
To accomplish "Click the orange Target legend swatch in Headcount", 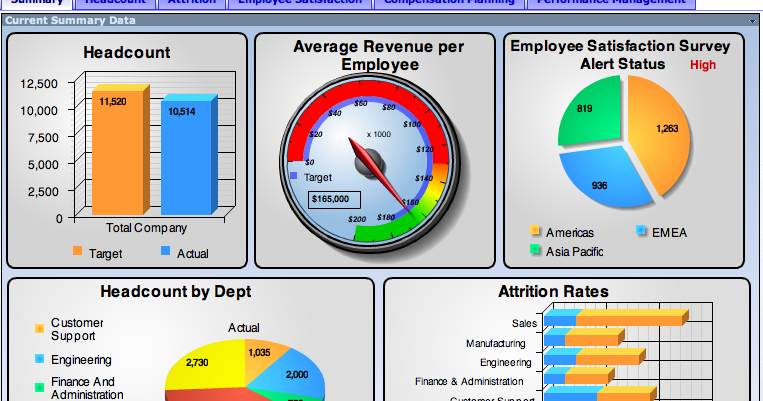I will [77, 251].
